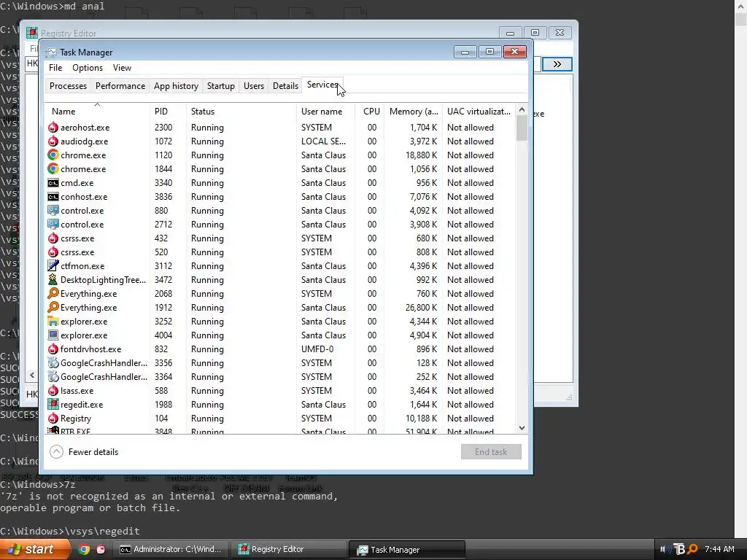Click the process list scrollbar down arrow
This screenshot has width=747, height=560.
point(522,428)
